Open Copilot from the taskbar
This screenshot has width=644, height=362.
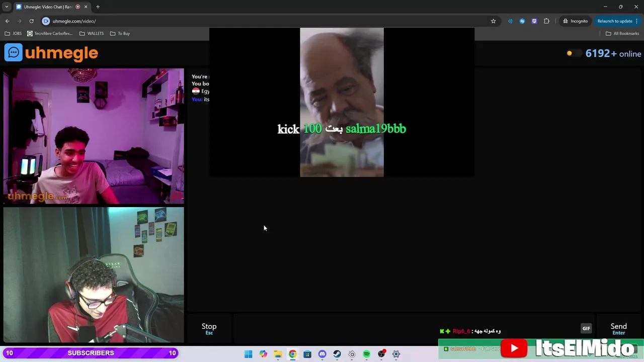click(263, 354)
